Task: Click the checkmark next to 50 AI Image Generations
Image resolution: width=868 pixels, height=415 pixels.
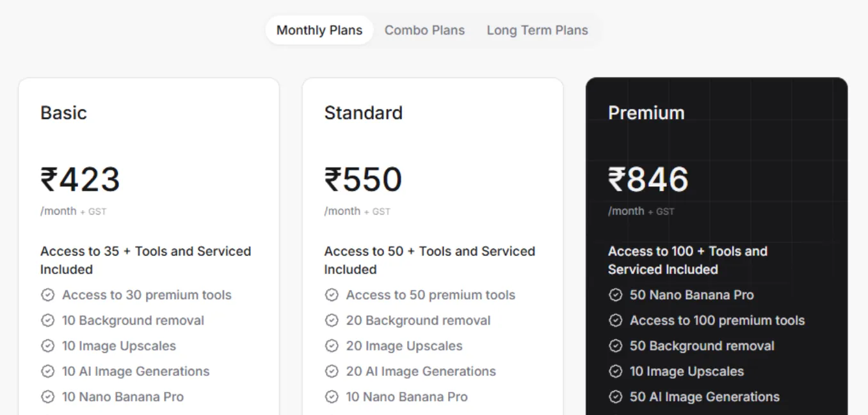Action: click(x=616, y=397)
